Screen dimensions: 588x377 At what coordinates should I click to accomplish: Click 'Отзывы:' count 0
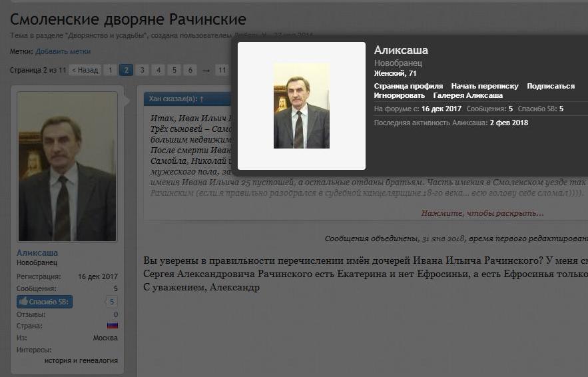[x=115, y=314]
